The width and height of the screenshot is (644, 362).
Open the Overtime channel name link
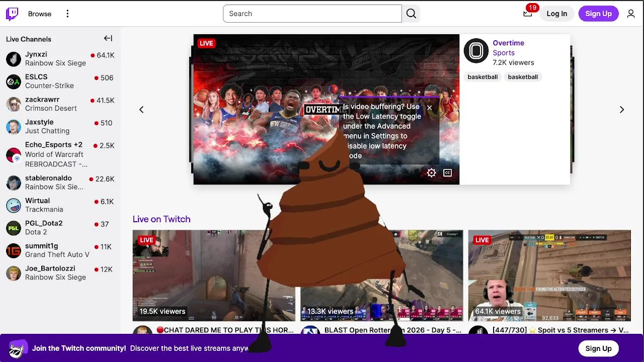(x=508, y=43)
